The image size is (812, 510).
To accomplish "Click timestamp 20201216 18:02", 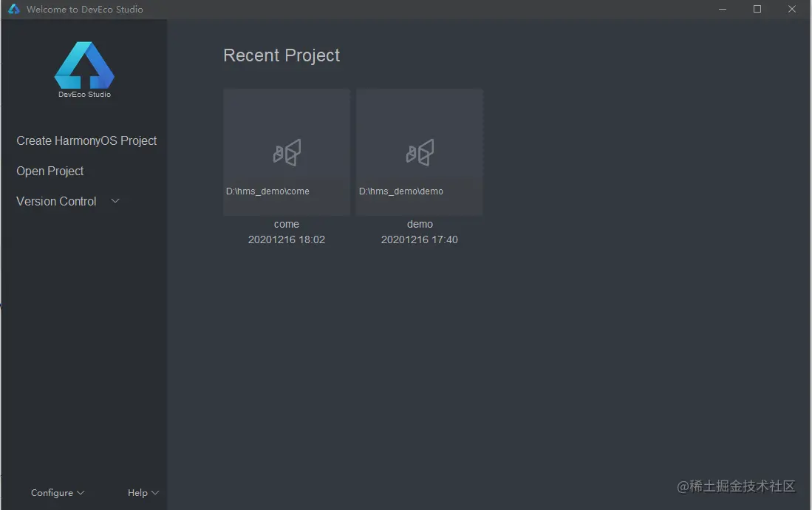I will (x=287, y=239).
